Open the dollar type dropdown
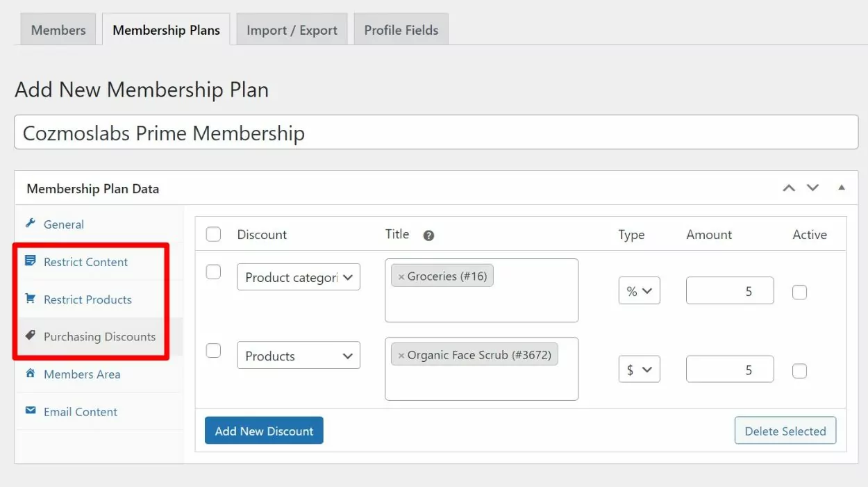The height and width of the screenshot is (487, 868). point(639,370)
